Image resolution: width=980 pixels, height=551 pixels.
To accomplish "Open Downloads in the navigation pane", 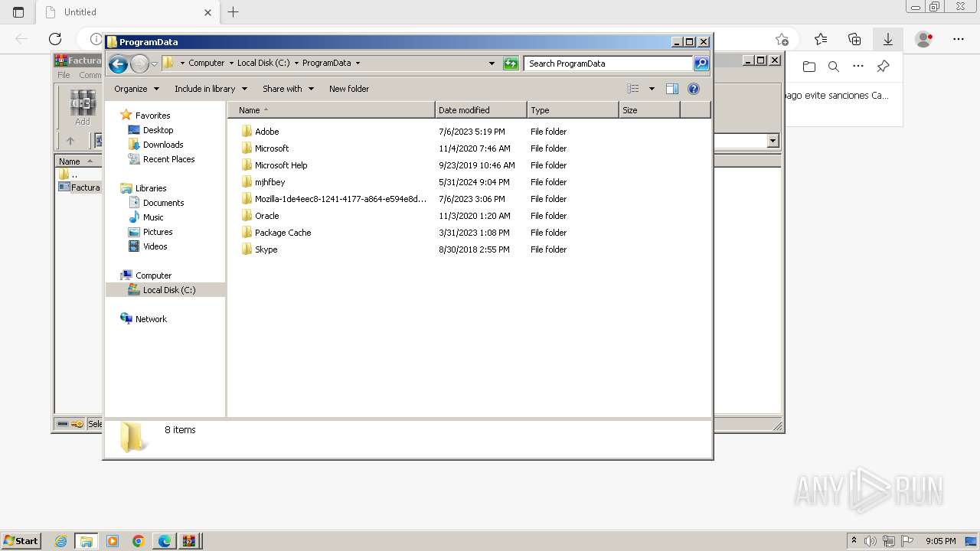I will [x=163, y=145].
